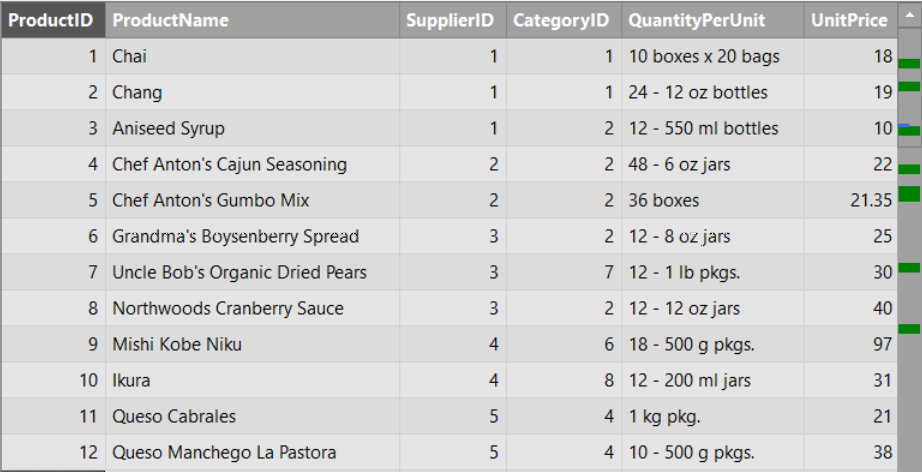
Task: Click the large green scrollbar marker
Action: [909, 194]
